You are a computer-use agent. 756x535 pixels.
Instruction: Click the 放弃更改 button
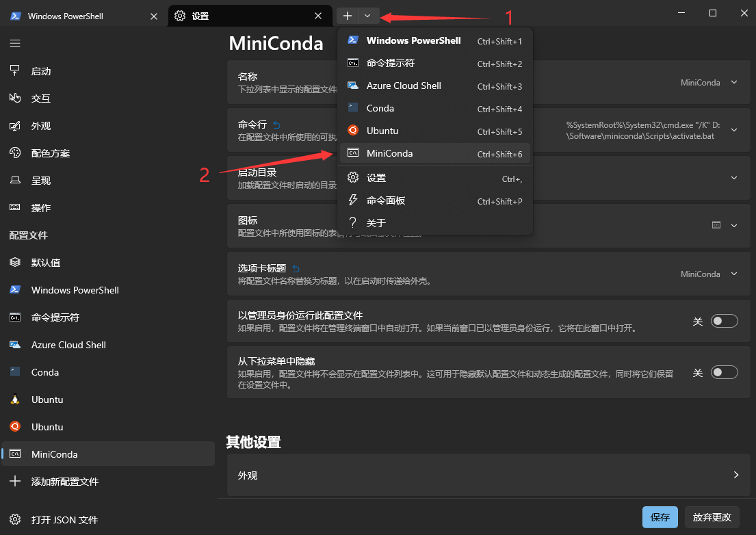712,517
